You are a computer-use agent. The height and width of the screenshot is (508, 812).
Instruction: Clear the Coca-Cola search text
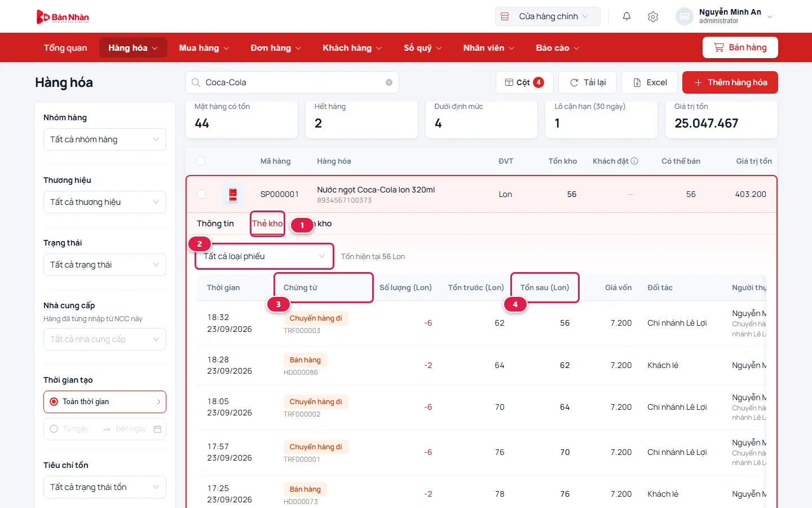389,82
